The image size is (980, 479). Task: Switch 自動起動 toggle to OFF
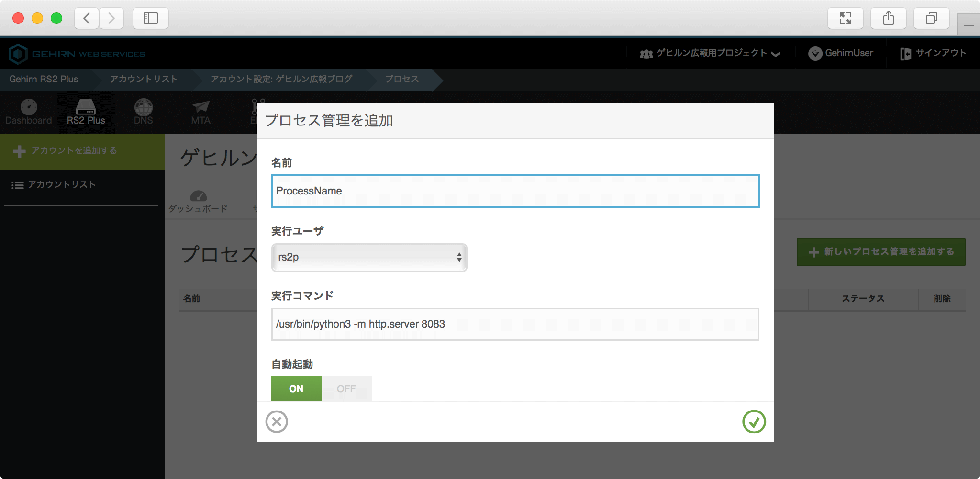pos(346,388)
